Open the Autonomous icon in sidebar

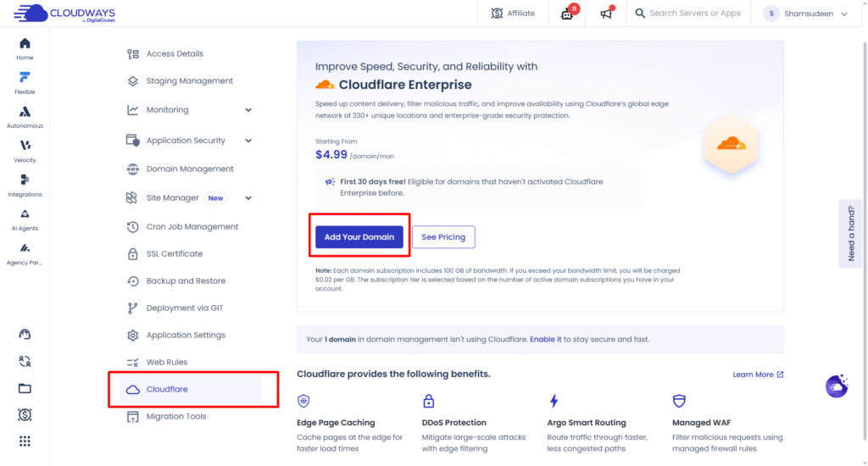tap(25, 117)
